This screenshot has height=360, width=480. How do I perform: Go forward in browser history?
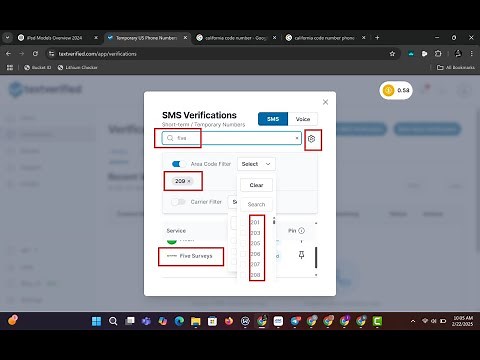pyautogui.click(x=22, y=54)
